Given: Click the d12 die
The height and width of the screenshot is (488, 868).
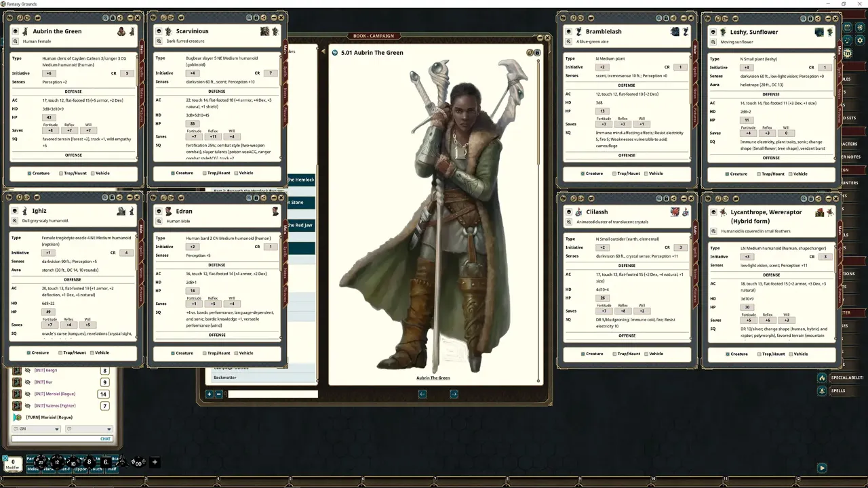Looking at the screenshot, I should point(57,462).
